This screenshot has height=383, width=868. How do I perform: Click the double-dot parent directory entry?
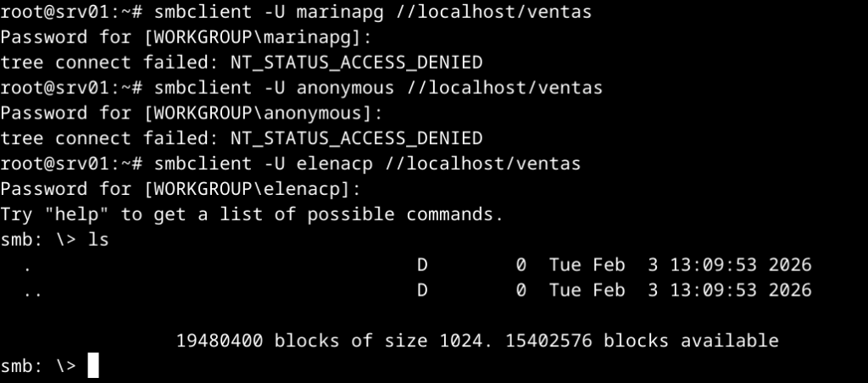point(34,291)
